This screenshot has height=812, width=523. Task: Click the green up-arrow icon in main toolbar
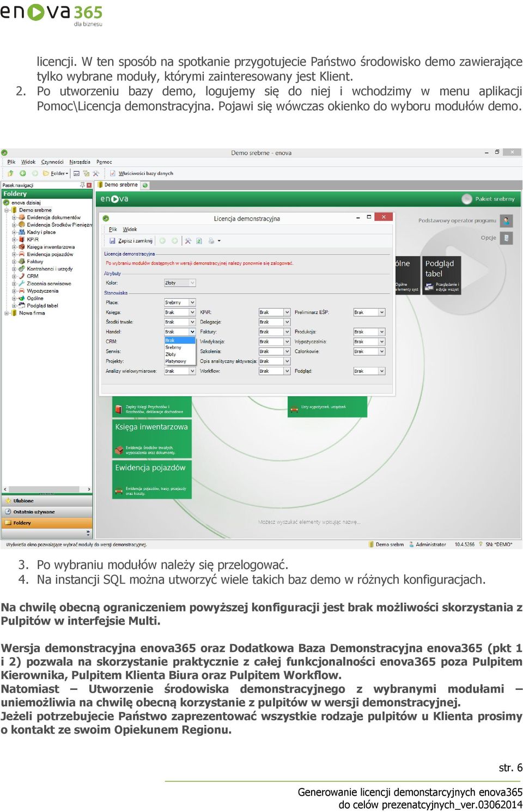(x=10, y=173)
